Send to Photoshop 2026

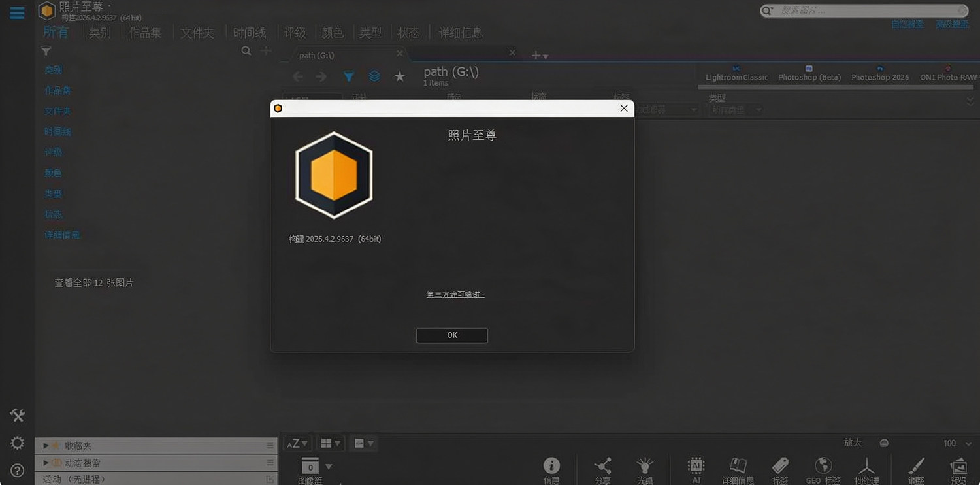[880, 73]
